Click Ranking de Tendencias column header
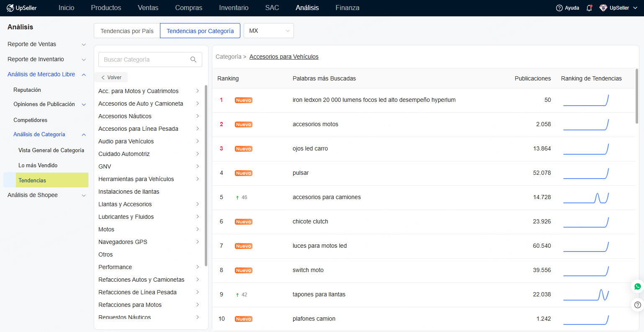 pos(591,78)
